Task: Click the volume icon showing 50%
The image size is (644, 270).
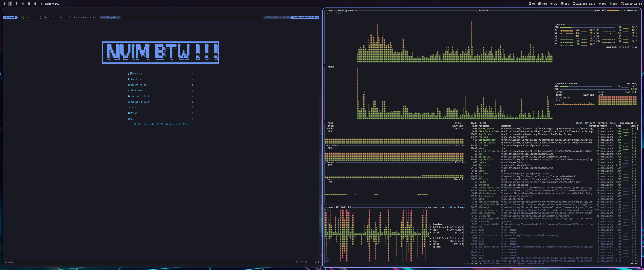Action: [x=599, y=4]
